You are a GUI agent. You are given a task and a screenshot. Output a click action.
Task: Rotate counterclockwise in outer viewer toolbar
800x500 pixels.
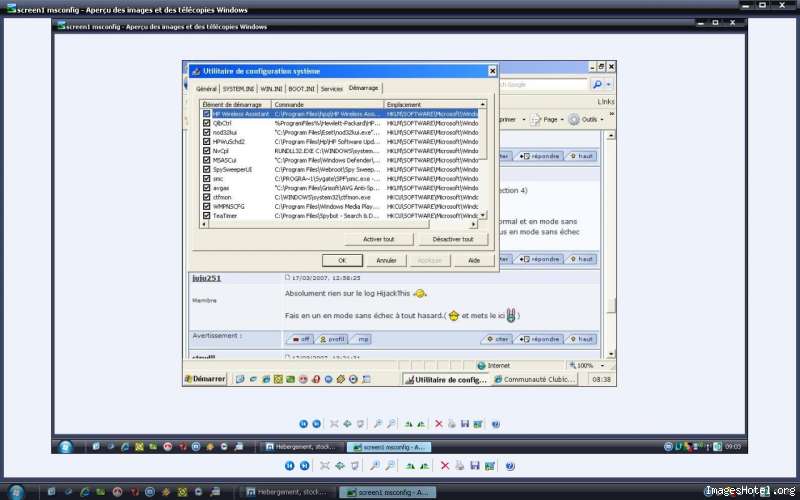pyautogui.click(x=424, y=466)
